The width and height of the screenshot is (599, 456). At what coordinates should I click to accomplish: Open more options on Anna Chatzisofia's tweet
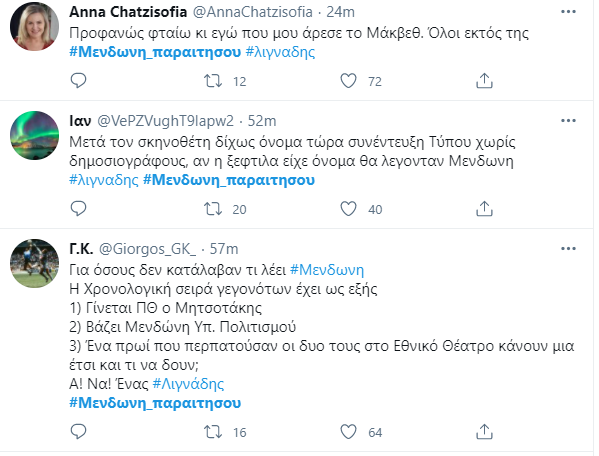(568, 12)
